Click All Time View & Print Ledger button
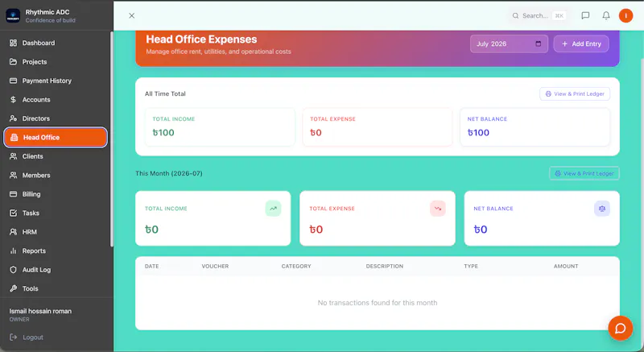Image resolution: width=644 pixels, height=352 pixels. (x=575, y=93)
